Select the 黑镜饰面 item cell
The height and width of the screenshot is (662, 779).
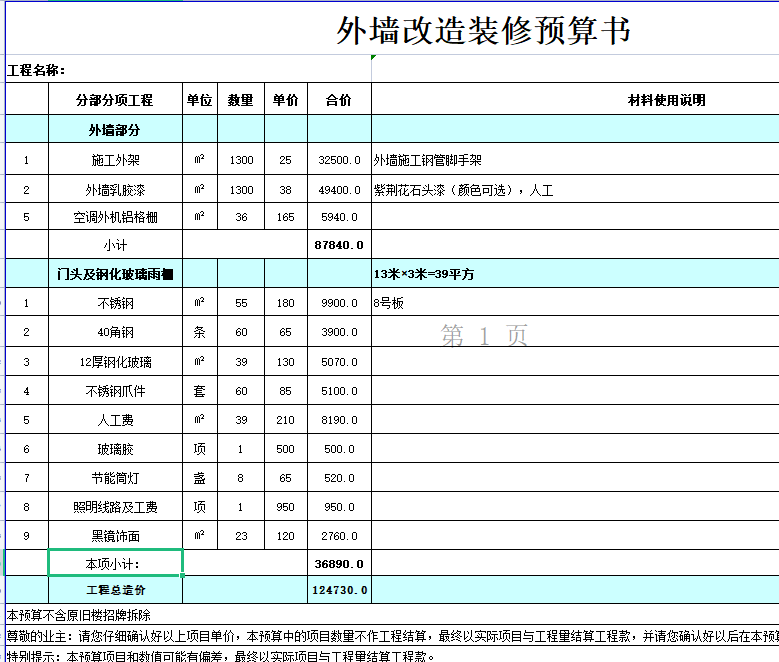[115, 535]
